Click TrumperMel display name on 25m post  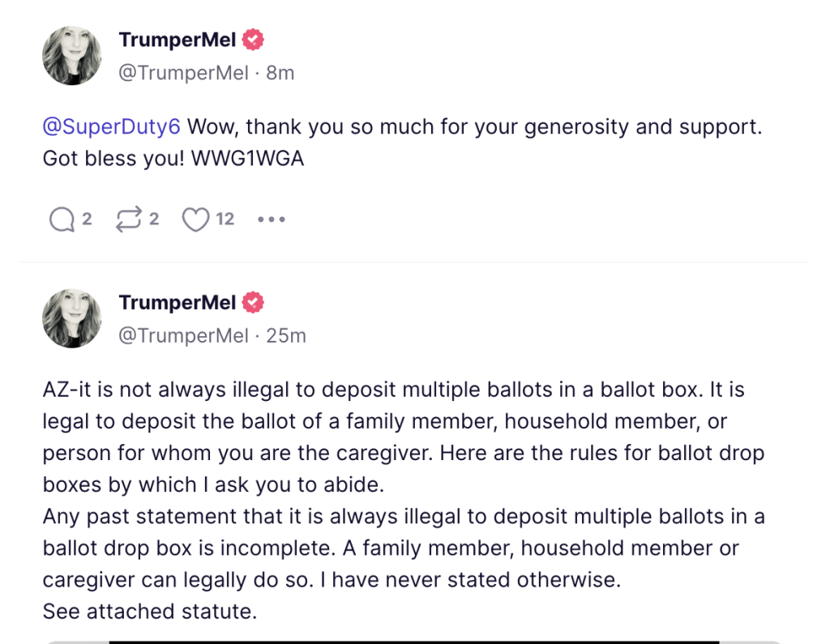[x=177, y=303]
